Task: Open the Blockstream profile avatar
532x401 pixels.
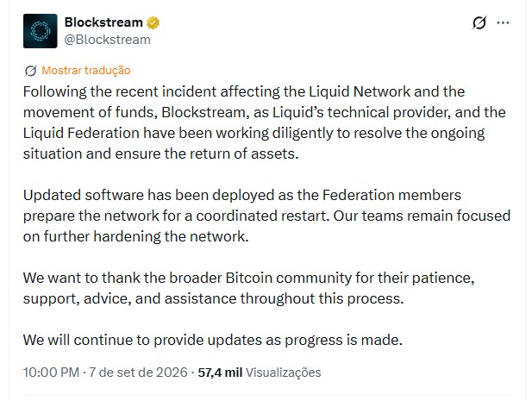Action: [x=40, y=31]
